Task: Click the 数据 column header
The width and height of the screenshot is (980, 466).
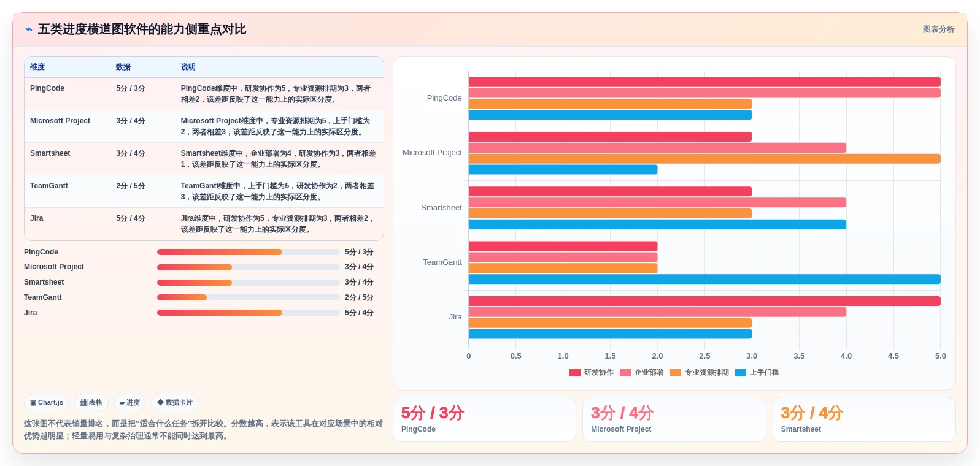Action: (123, 67)
